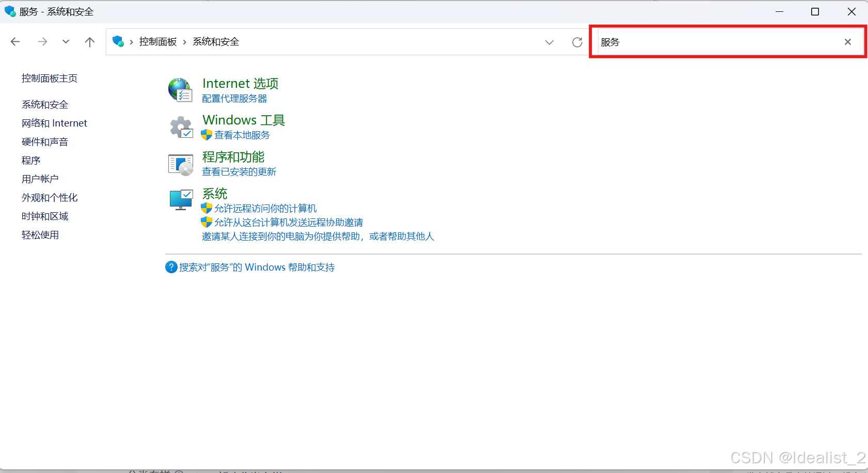Open 轻松使用 in the sidebar
Viewport: 868px width, 473px height.
coord(40,235)
